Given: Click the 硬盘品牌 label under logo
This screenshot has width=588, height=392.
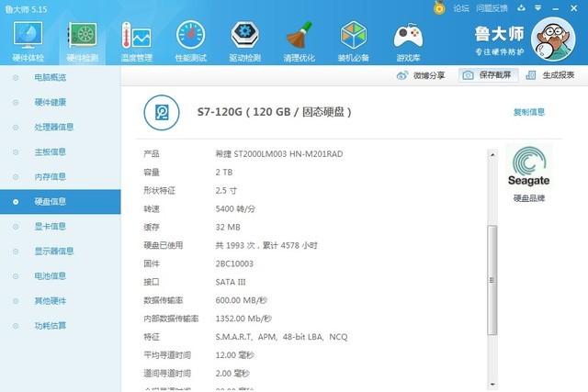Looking at the screenshot, I should [529, 198].
